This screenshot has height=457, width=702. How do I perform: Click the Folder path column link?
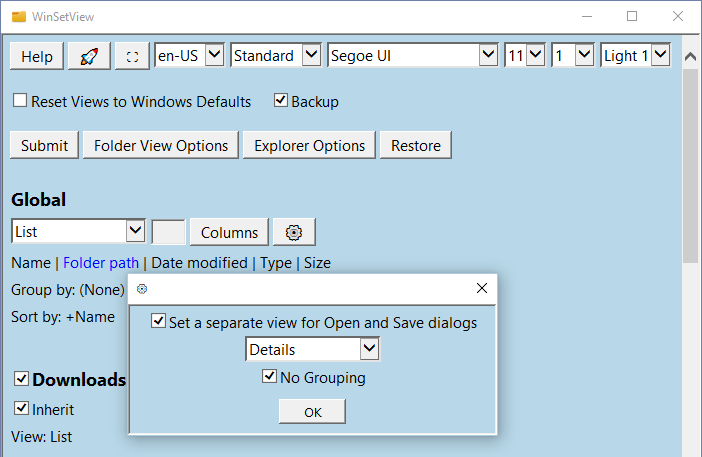click(101, 263)
